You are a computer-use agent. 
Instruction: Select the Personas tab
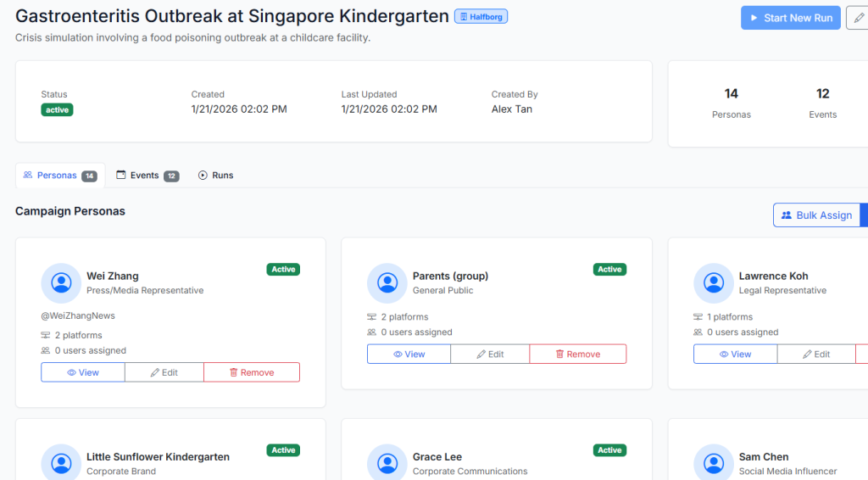(60, 176)
